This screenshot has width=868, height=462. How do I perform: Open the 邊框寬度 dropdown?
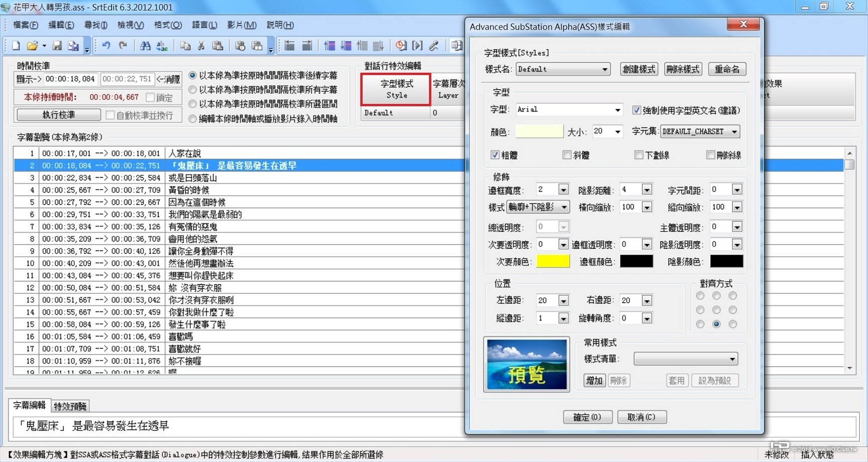tap(563, 190)
